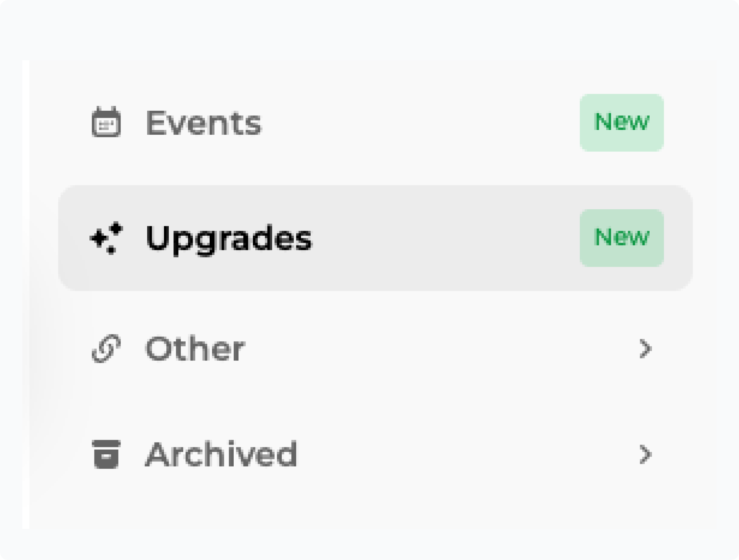
Task: Click the Events calendar icon
Action: coord(106,122)
